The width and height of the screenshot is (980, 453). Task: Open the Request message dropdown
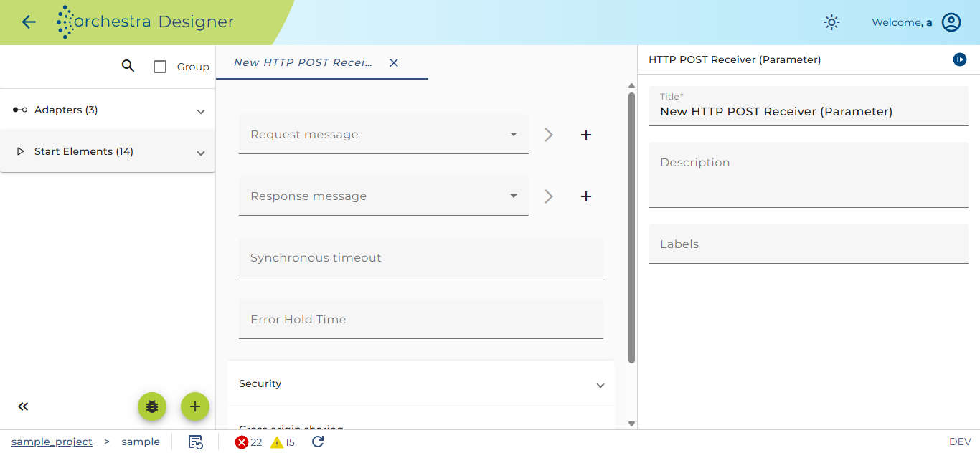point(384,134)
